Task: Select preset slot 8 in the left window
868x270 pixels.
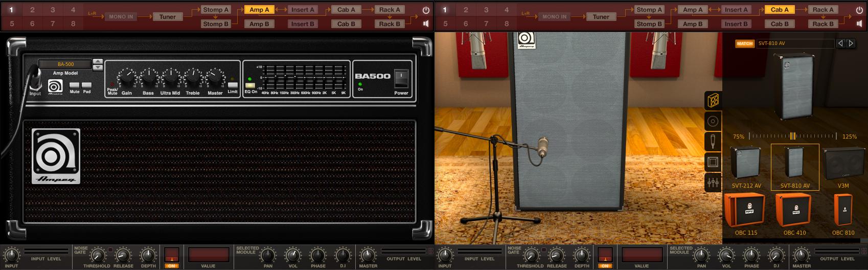Action: [x=73, y=24]
